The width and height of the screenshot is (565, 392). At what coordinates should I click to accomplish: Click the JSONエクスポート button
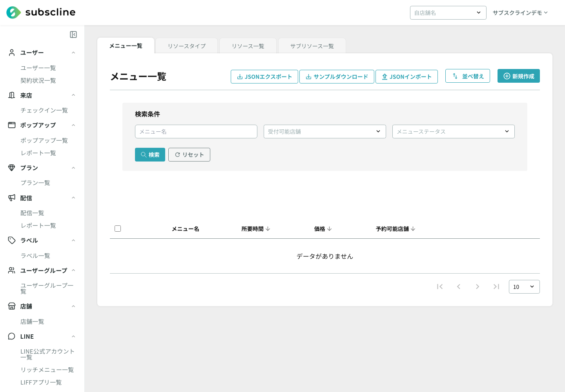[264, 76]
